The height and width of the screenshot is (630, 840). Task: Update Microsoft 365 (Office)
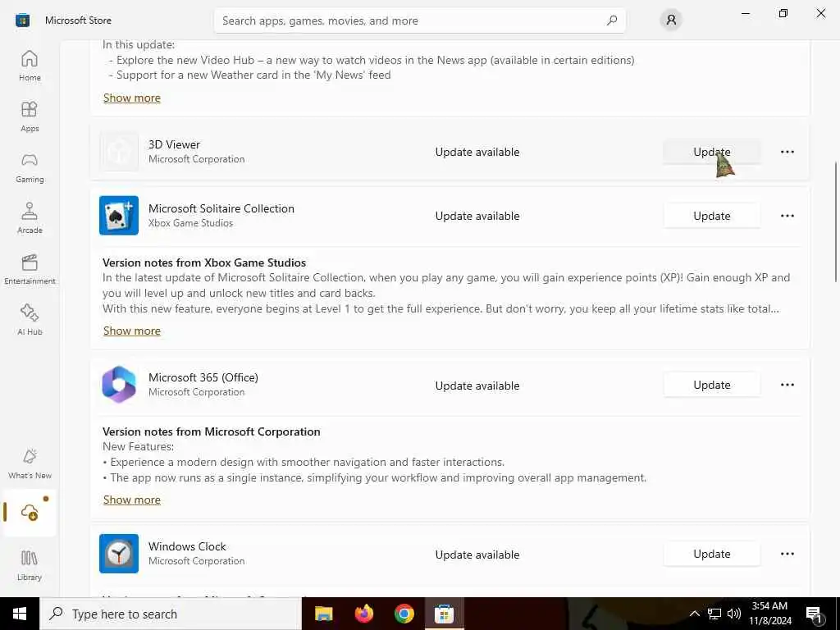coord(711,385)
